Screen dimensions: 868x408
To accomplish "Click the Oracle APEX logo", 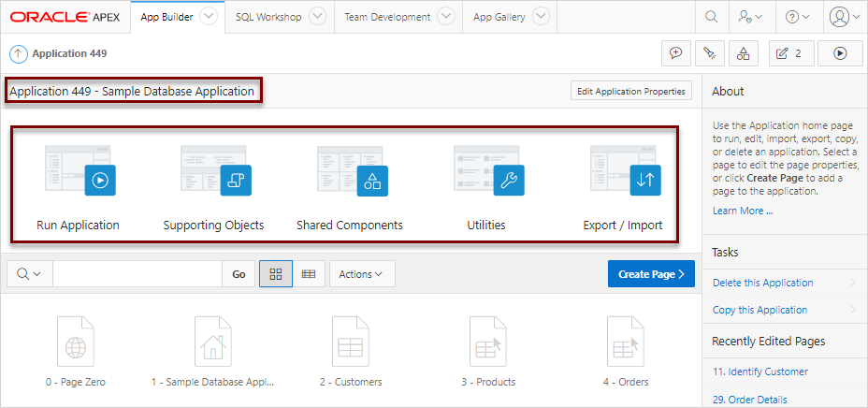I will click(x=65, y=17).
